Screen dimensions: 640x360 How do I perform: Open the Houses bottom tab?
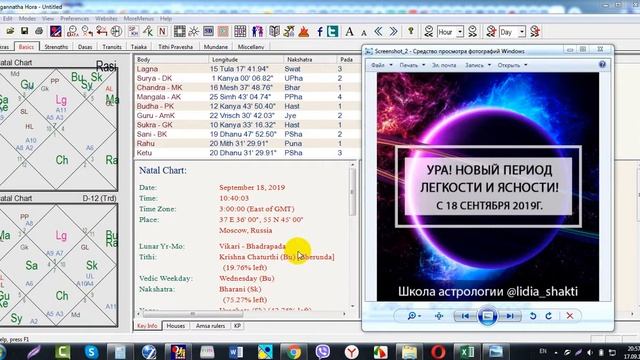point(176,326)
